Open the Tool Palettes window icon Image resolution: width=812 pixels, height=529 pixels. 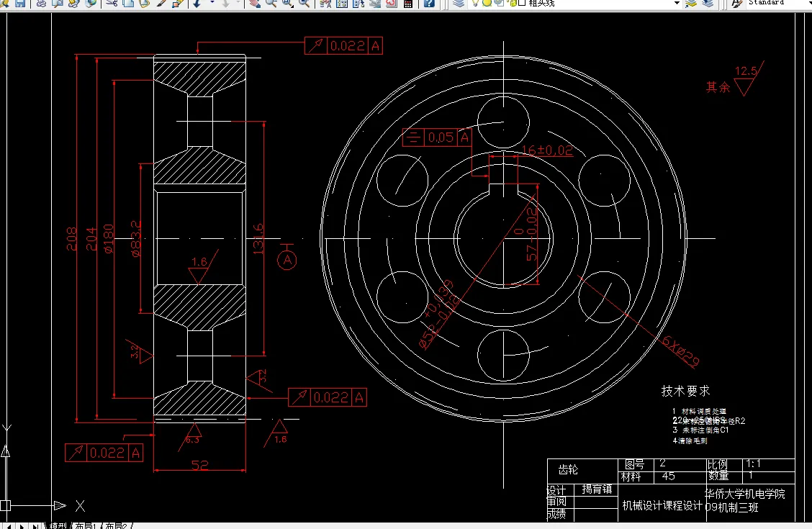click(358, 3)
